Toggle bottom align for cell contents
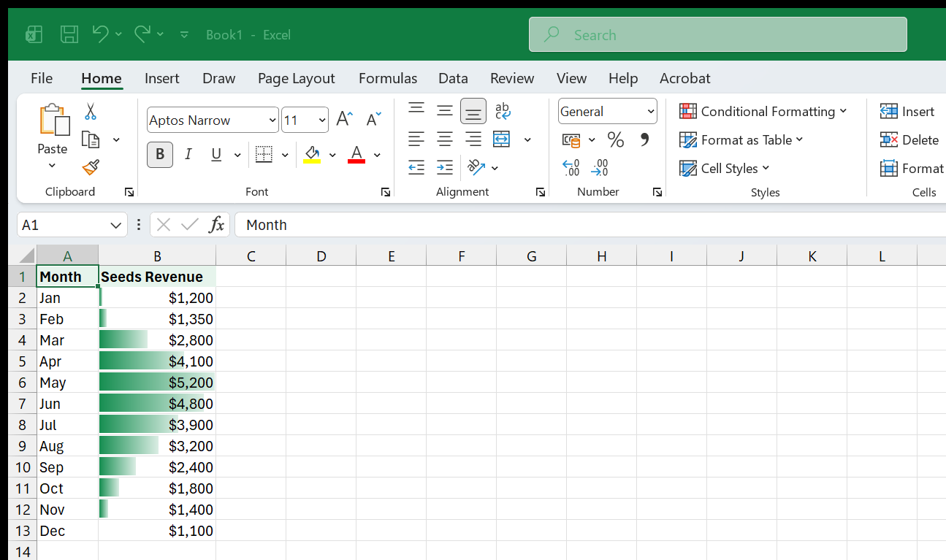The image size is (946, 560). point(473,111)
